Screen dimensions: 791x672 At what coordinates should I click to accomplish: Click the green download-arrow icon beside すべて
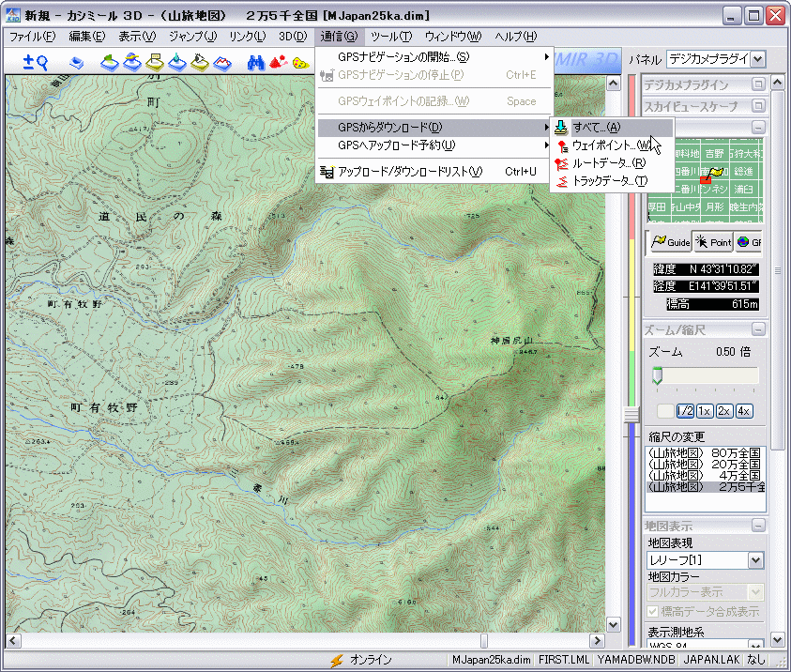(x=560, y=128)
